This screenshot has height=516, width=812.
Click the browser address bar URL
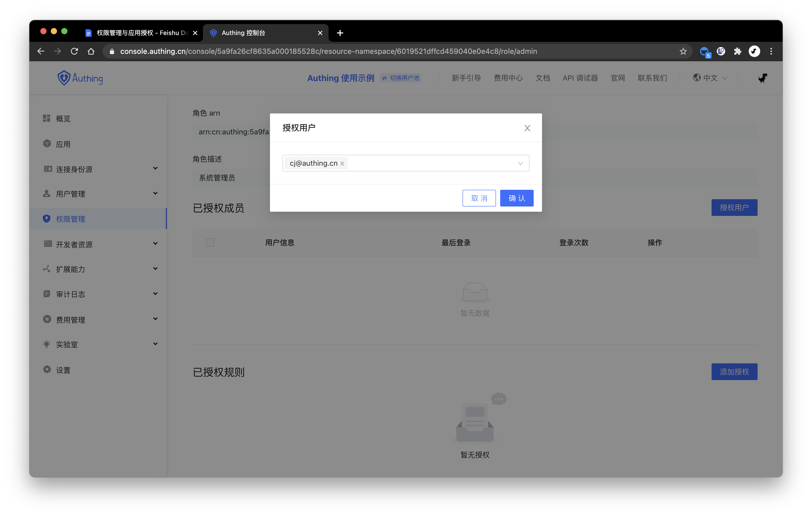pyautogui.click(x=329, y=51)
